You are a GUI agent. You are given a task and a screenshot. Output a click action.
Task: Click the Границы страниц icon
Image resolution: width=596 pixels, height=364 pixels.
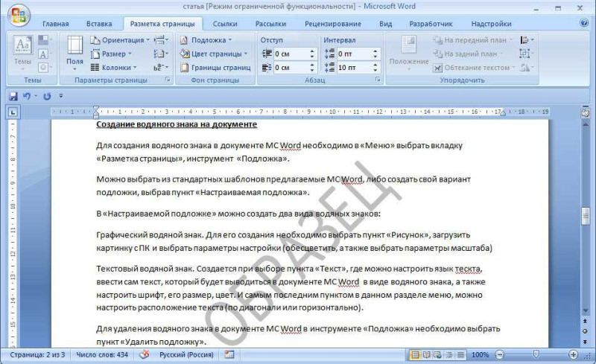[215, 67]
